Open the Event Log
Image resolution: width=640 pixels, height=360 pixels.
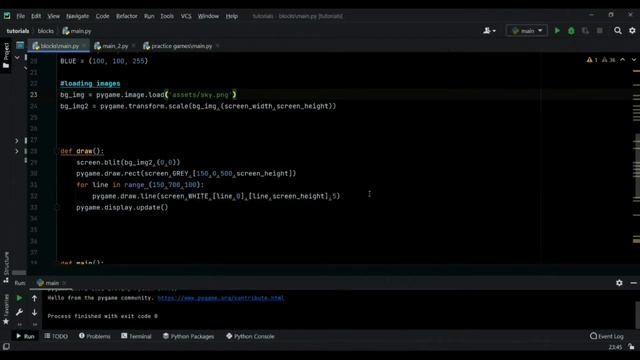[x=607, y=336]
